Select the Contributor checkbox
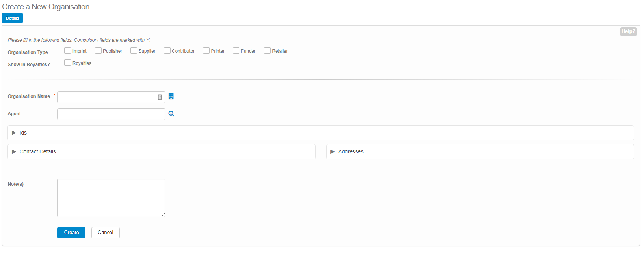644x253 pixels. (167, 51)
